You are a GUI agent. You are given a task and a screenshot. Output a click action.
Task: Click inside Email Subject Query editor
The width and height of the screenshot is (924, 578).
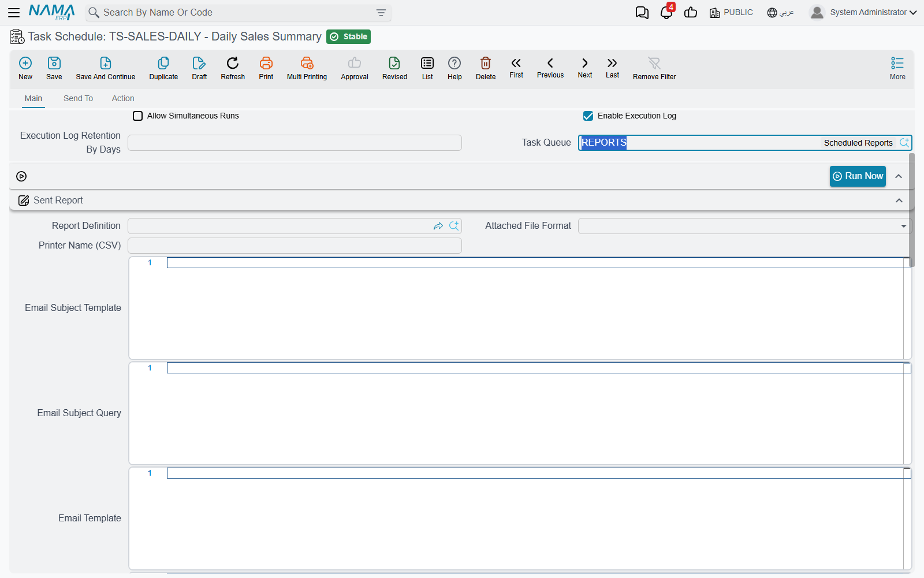pos(520,413)
